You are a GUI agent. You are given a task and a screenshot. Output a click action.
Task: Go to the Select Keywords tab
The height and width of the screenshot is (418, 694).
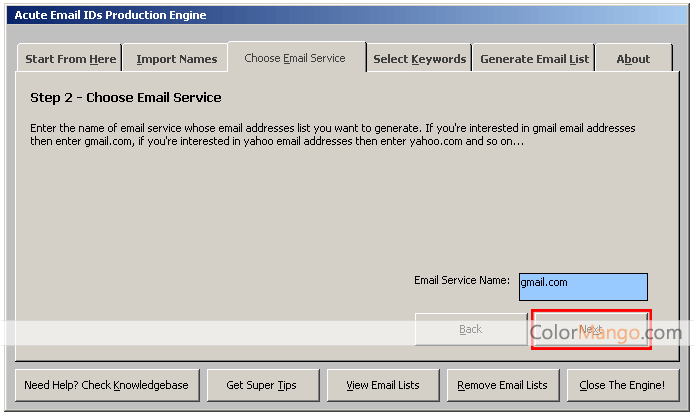(x=419, y=59)
